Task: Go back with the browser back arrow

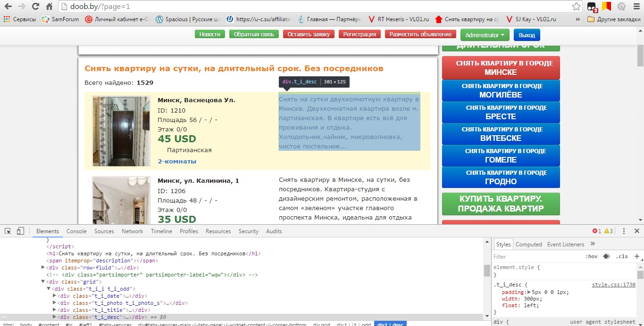Action: [x=8, y=7]
